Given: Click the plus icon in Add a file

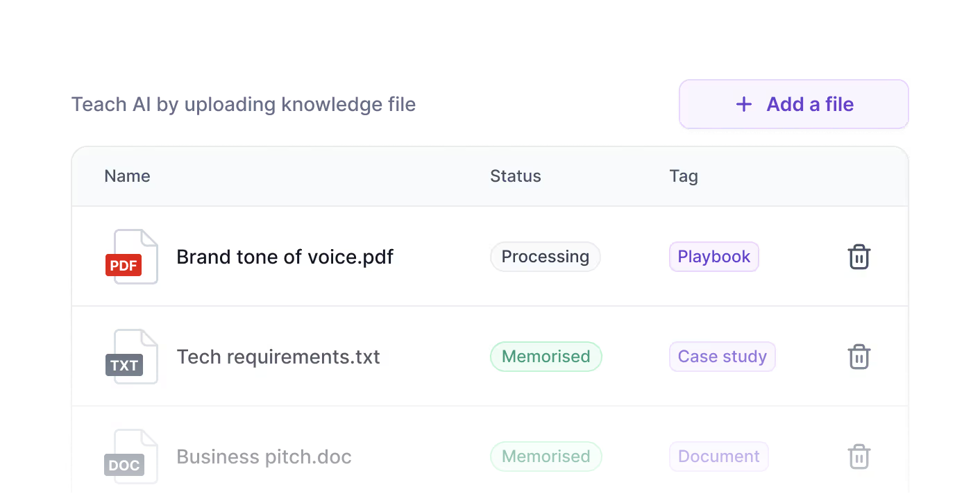Looking at the screenshot, I should click(744, 104).
